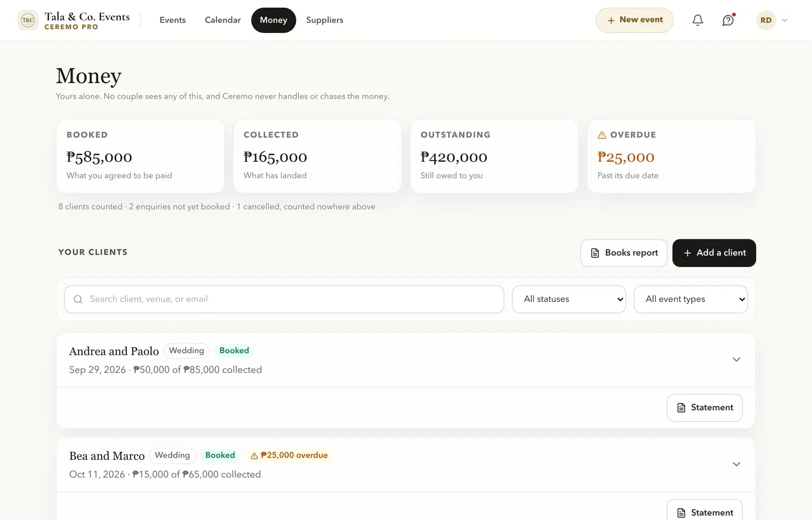Screen dimensions: 812x520
Task: Click the Outstanding ₱420,000 card
Action: (x=494, y=156)
